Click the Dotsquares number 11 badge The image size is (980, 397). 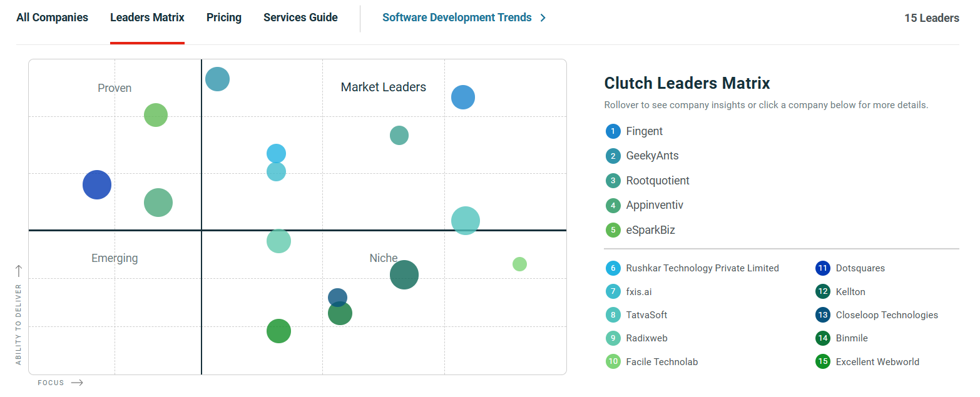[x=822, y=268]
